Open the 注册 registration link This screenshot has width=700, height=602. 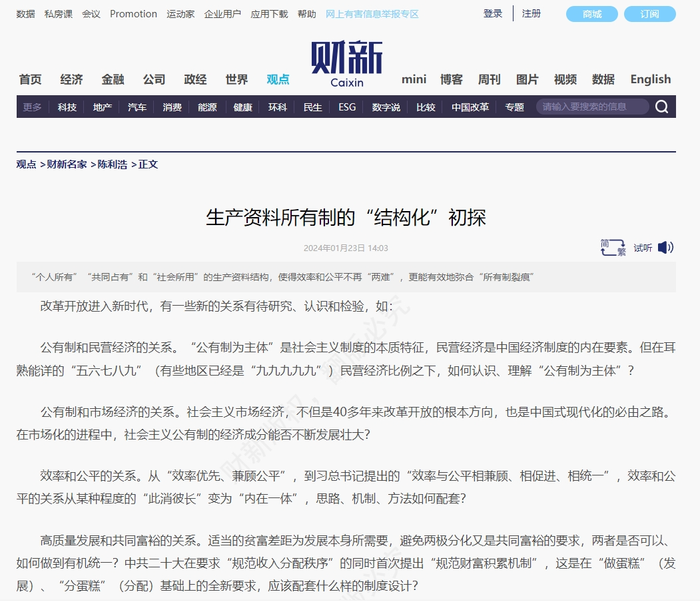click(x=531, y=13)
